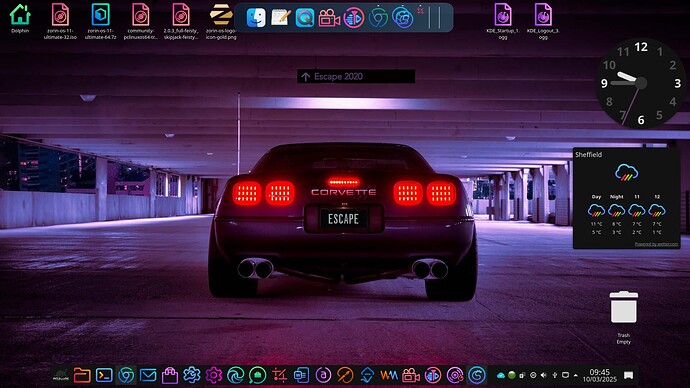The height and width of the screenshot is (388, 690).
Task: Launch Edge-style swirl browser in bottom panel
Action: [x=235, y=375]
